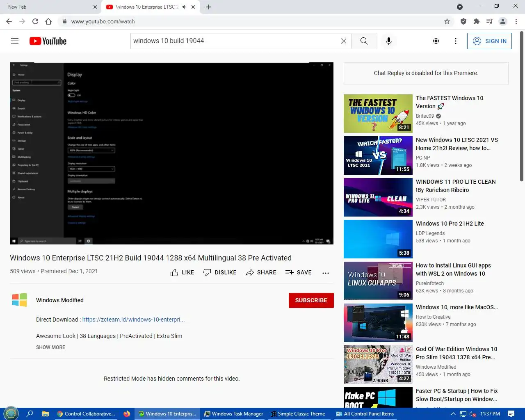The image size is (525, 420).
Task: Start voice search with the microphone icon
Action: (x=389, y=41)
